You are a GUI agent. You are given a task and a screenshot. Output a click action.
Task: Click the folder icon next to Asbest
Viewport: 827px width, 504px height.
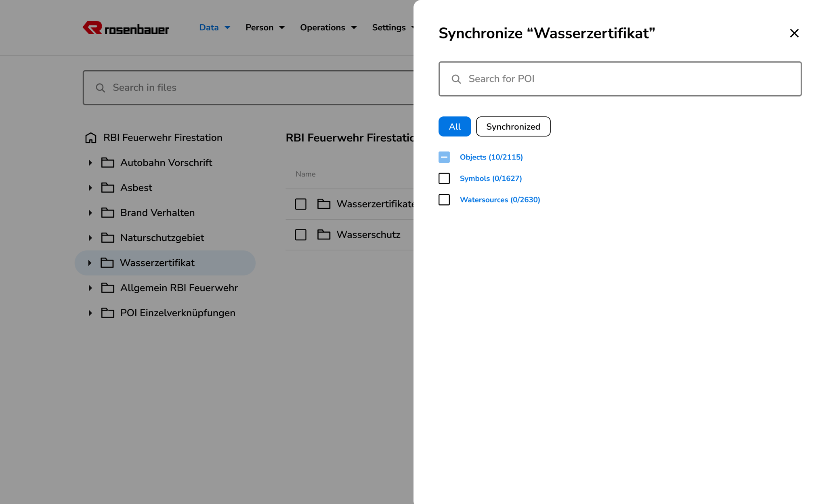tap(108, 187)
